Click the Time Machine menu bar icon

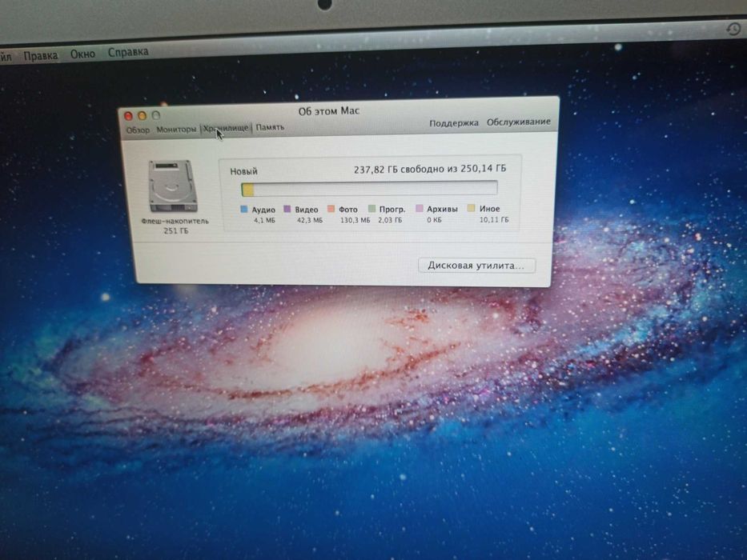click(733, 29)
